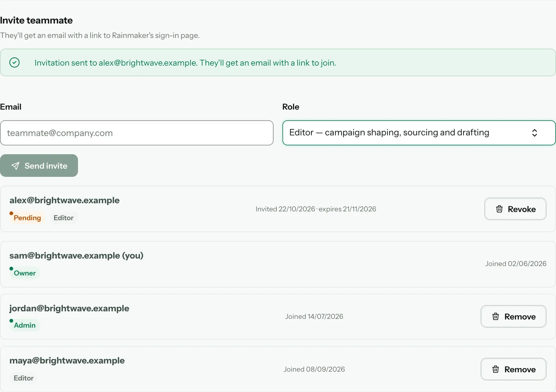Click the Editor role tag beside Pending
Viewport: 556px width, 392px height.
point(64,218)
